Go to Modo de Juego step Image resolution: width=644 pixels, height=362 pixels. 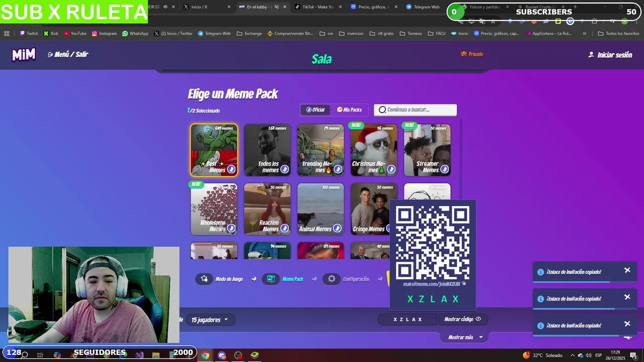click(219, 279)
